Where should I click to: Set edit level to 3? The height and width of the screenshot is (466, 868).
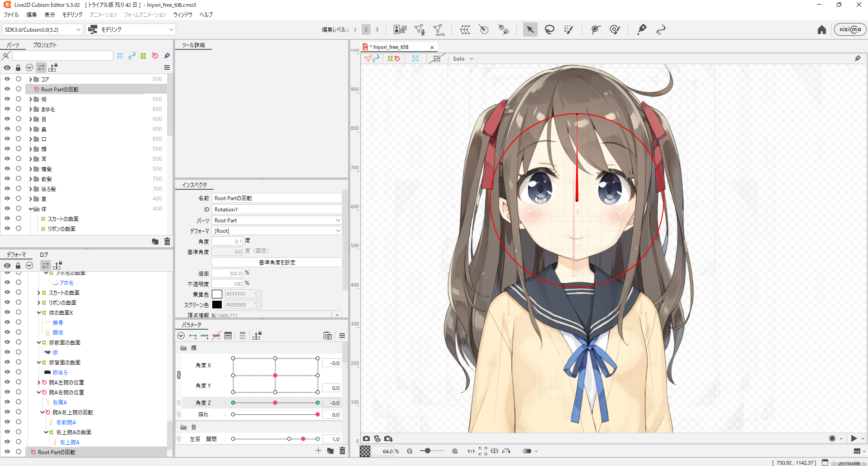pos(377,30)
